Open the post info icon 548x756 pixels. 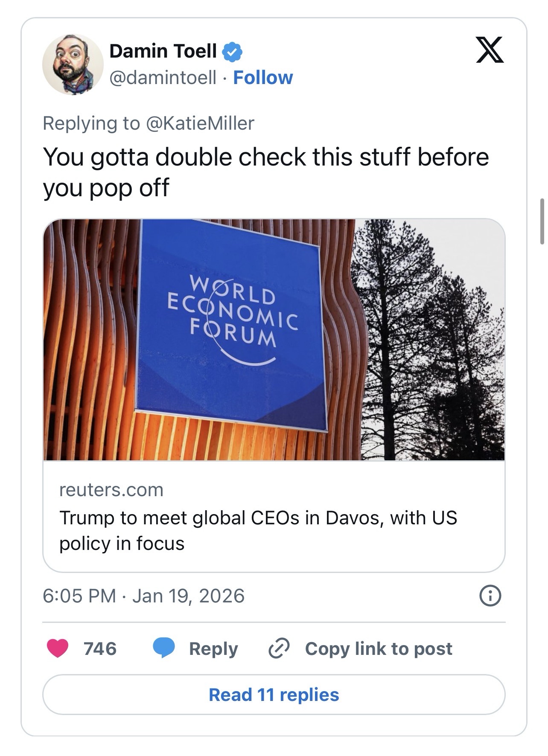(x=490, y=596)
